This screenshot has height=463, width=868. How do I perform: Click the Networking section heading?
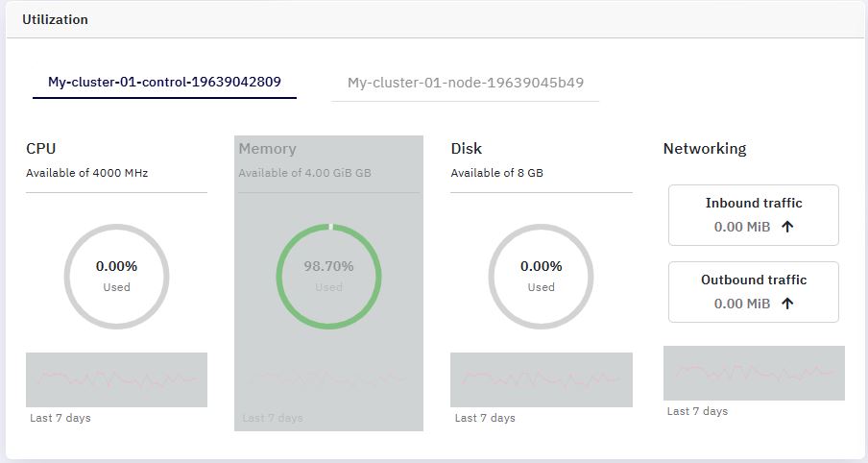pyautogui.click(x=705, y=149)
